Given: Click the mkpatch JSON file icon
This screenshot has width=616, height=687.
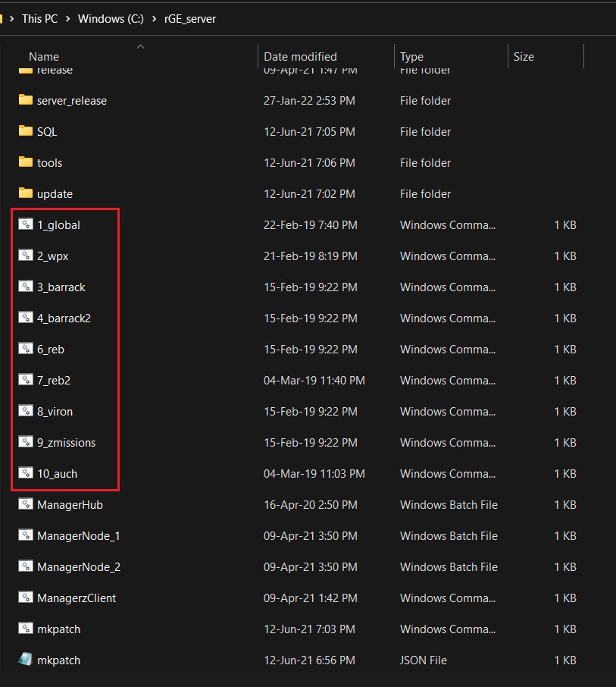Looking at the screenshot, I should point(26,660).
